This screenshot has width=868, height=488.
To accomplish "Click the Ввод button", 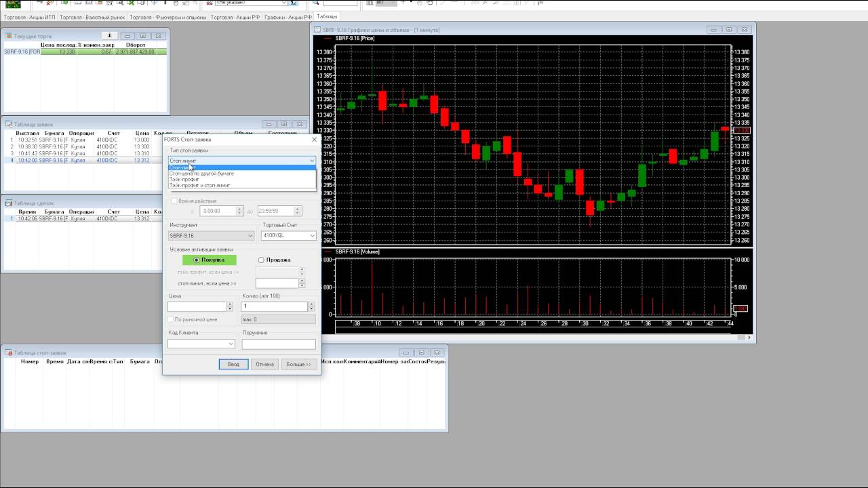I will (x=233, y=364).
